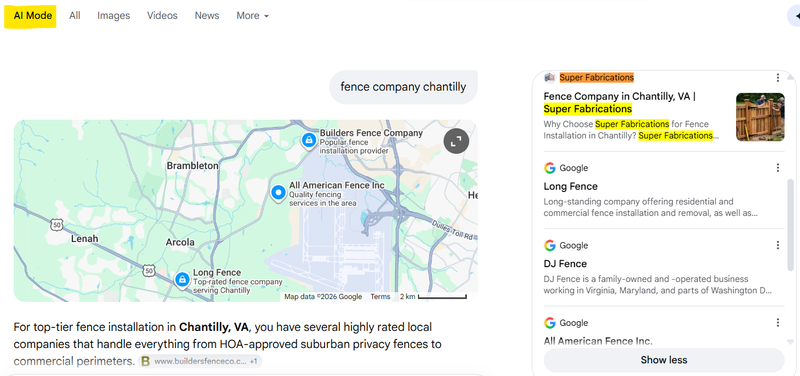Click the sources panel scrollbar
This screenshot has width=800, height=376.
790,224
